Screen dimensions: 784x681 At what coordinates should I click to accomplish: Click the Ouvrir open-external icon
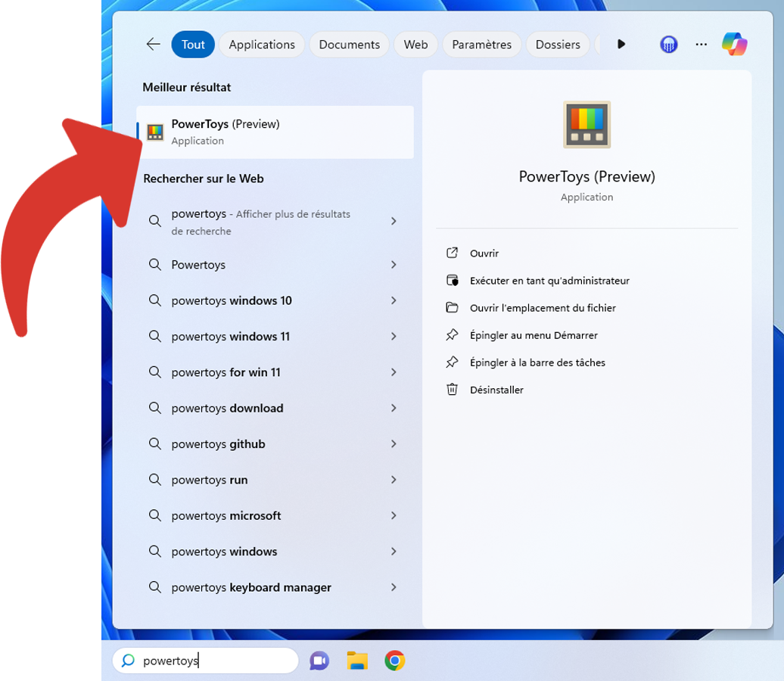[452, 253]
